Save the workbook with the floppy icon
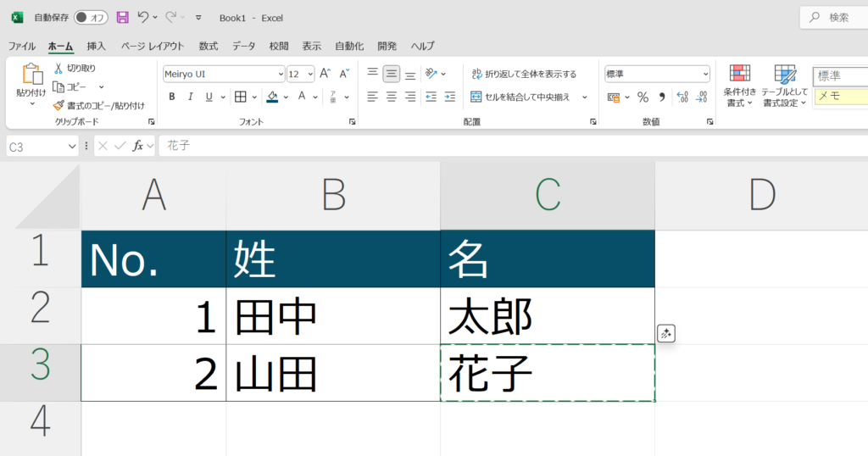 point(122,18)
